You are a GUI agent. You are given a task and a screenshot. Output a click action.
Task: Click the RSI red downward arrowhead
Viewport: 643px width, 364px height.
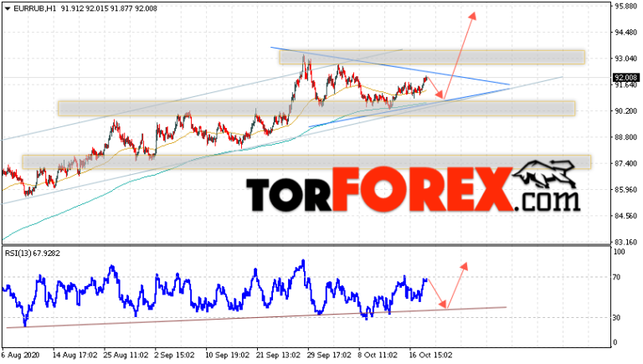pos(442,304)
